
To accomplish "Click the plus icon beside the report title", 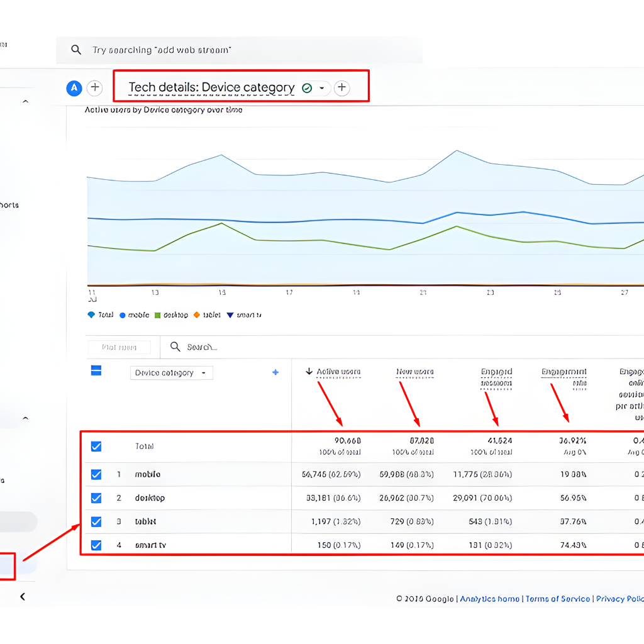I will [x=341, y=87].
